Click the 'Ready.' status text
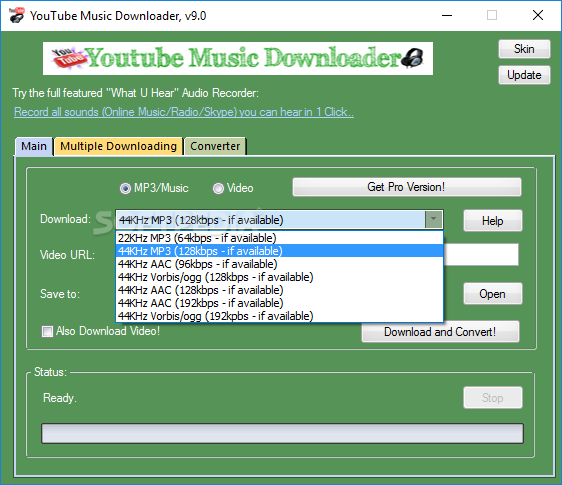Viewport: 562px width, 485px height. click(60, 398)
